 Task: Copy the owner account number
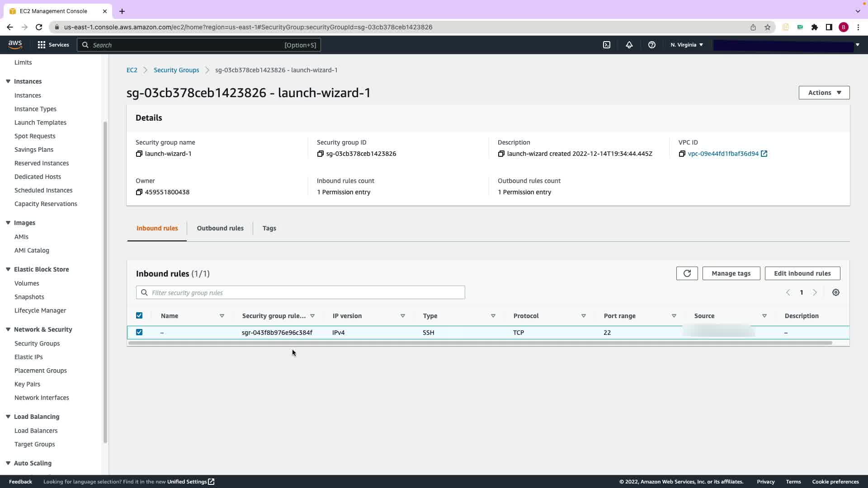(139, 192)
